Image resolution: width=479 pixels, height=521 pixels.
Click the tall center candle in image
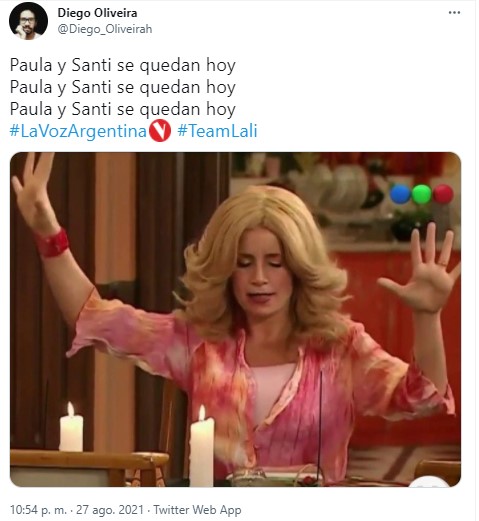(202, 446)
